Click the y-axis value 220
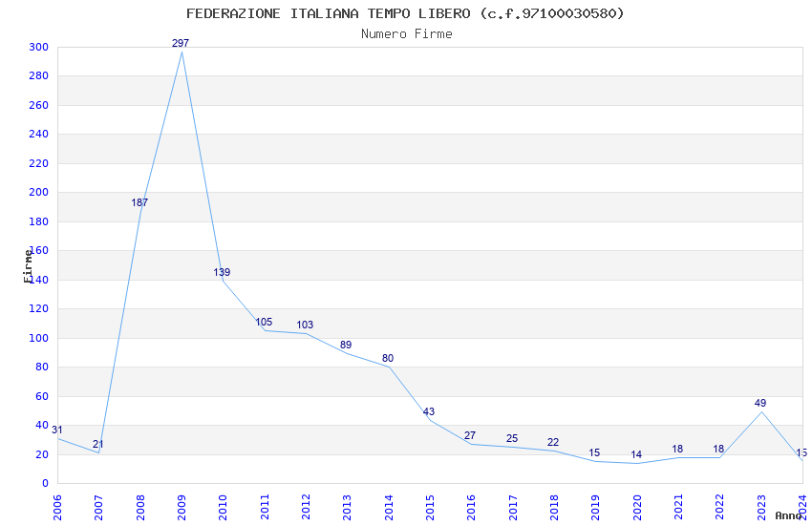Viewport: 812px width, 525px height. [39, 163]
